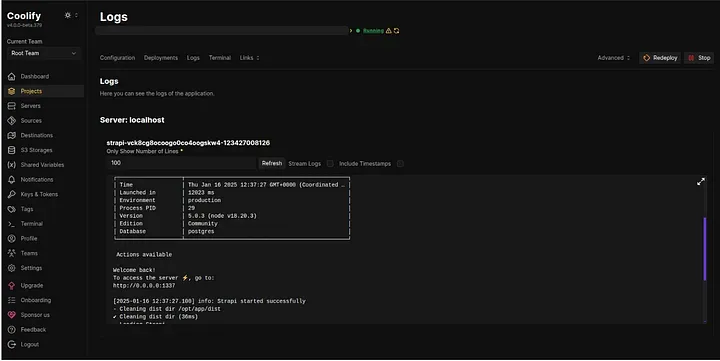720x361 pixels.
Task: Toggle the theme sun icon
Action: point(68,15)
